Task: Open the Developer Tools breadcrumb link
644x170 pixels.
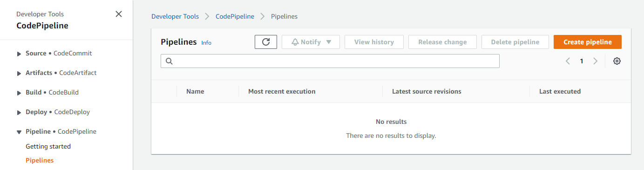Action: [x=175, y=16]
